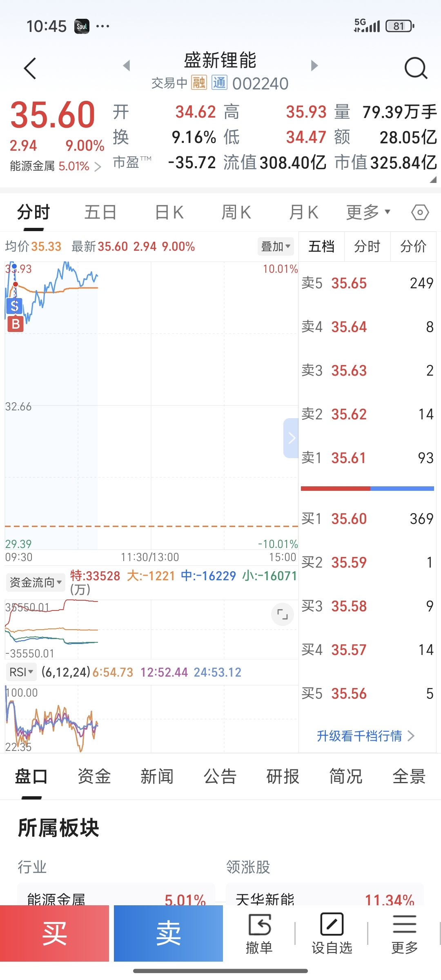
Task: Expand the RSI chart to fullscreen
Action: pos(283,614)
